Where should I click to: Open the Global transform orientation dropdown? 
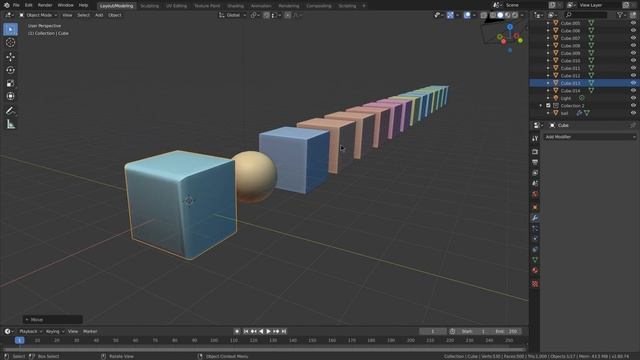click(232, 15)
